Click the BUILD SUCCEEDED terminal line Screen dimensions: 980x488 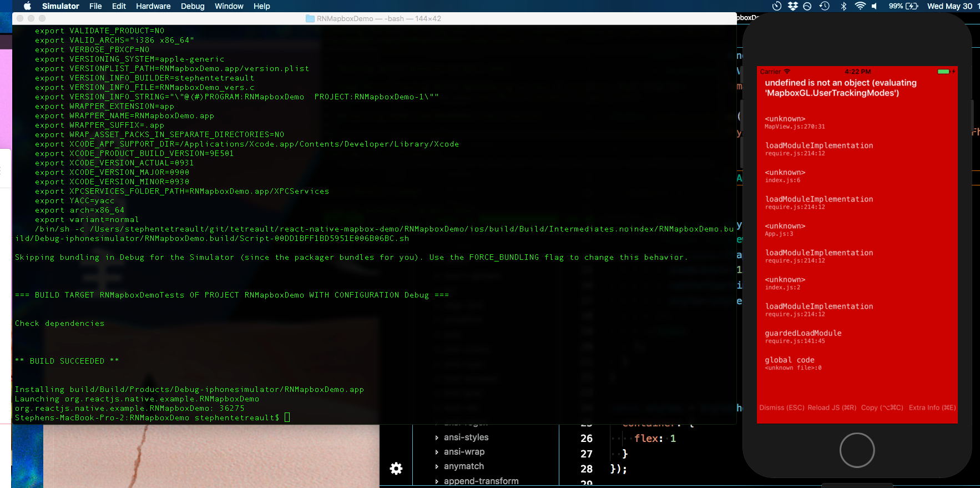(67, 361)
